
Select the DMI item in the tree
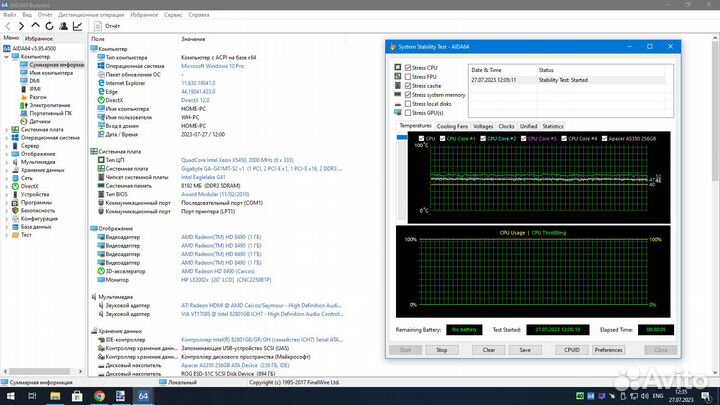click(x=34, y=81)
